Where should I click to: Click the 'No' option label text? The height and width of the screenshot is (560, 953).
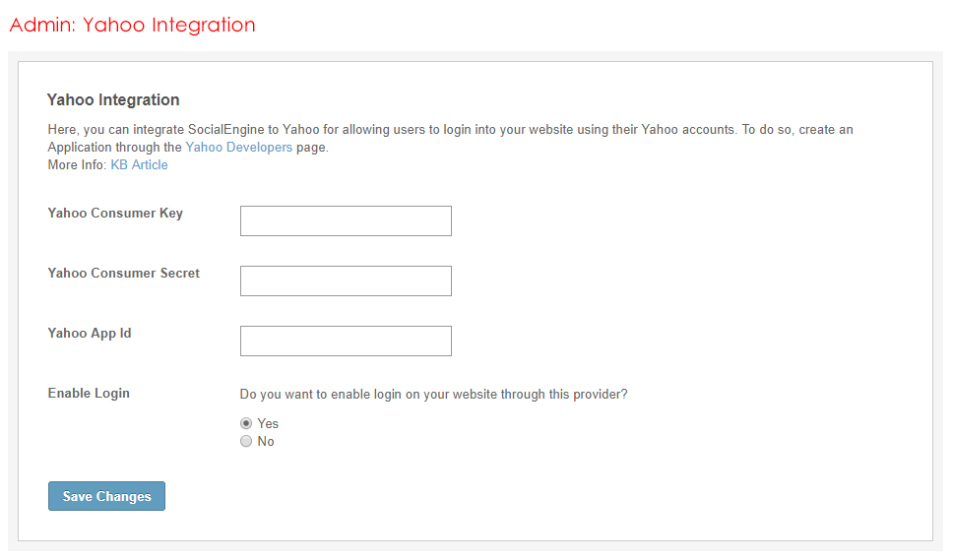(x=266, y=442)
